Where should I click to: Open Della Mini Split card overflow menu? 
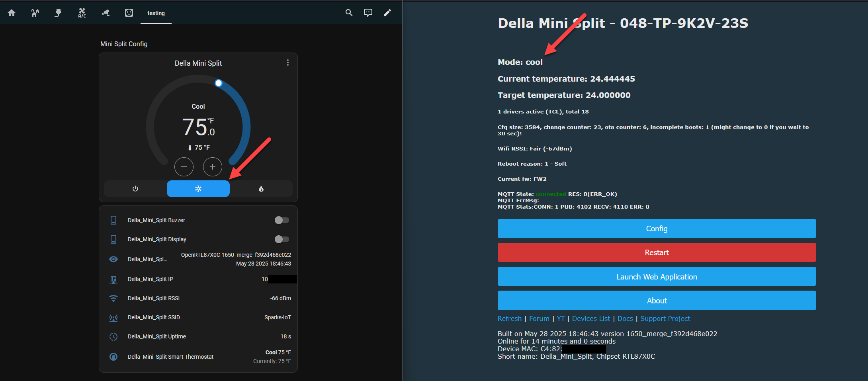pos(288,63)
